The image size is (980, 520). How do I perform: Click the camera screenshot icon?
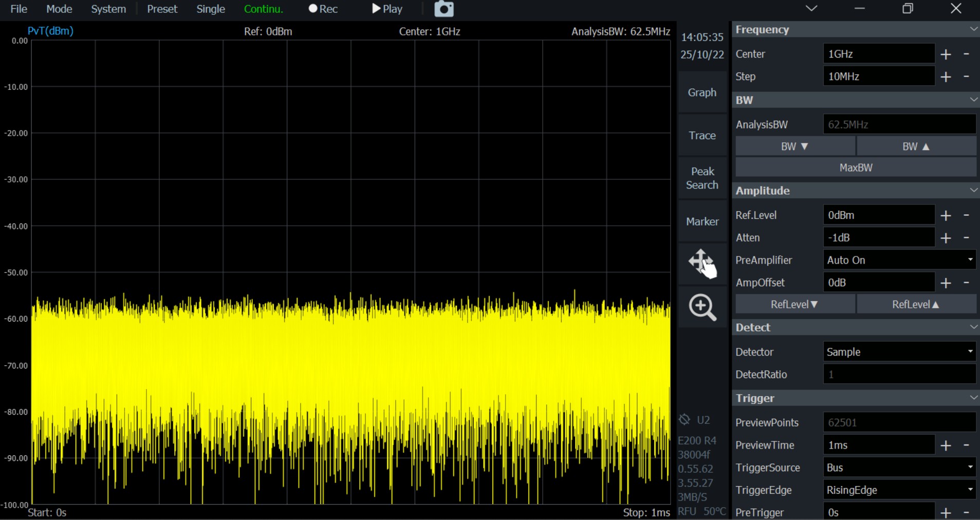click(444, 9)
